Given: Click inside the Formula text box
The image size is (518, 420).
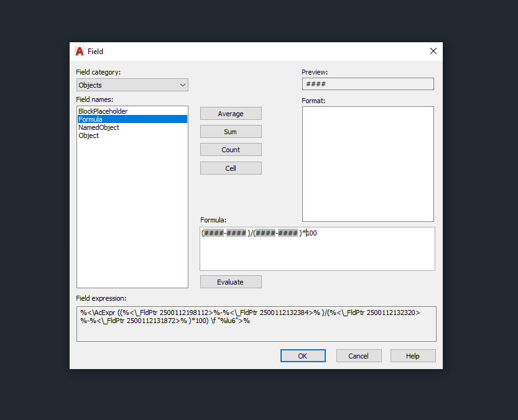Looking at the screenshot, I should (x=318, y=249).
